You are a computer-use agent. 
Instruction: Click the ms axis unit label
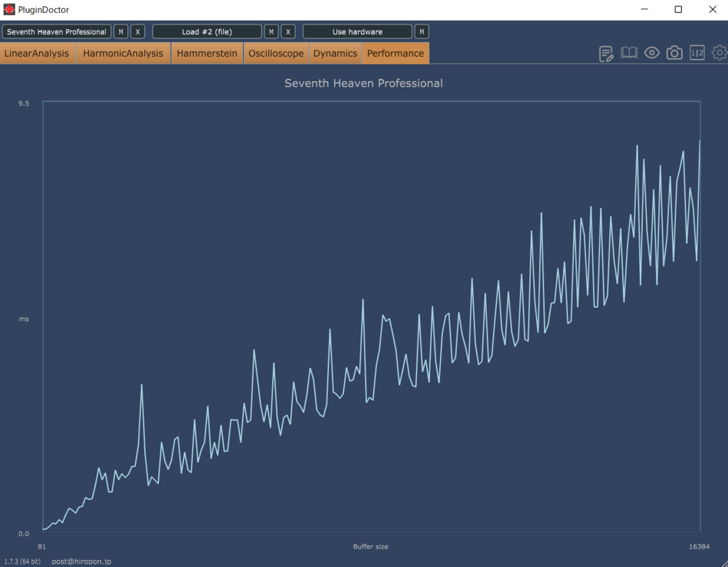23,319
